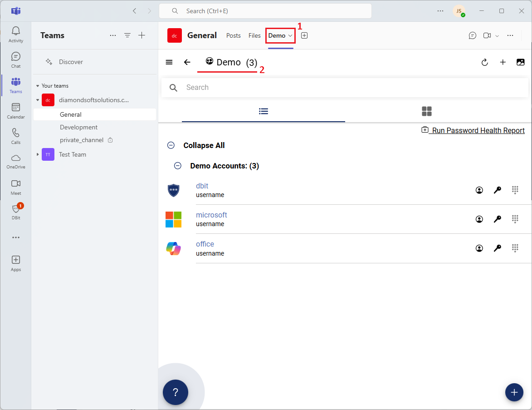Create or join a team with plus
The width and height of the screenshot is (532, 410).
pos(142,35)
